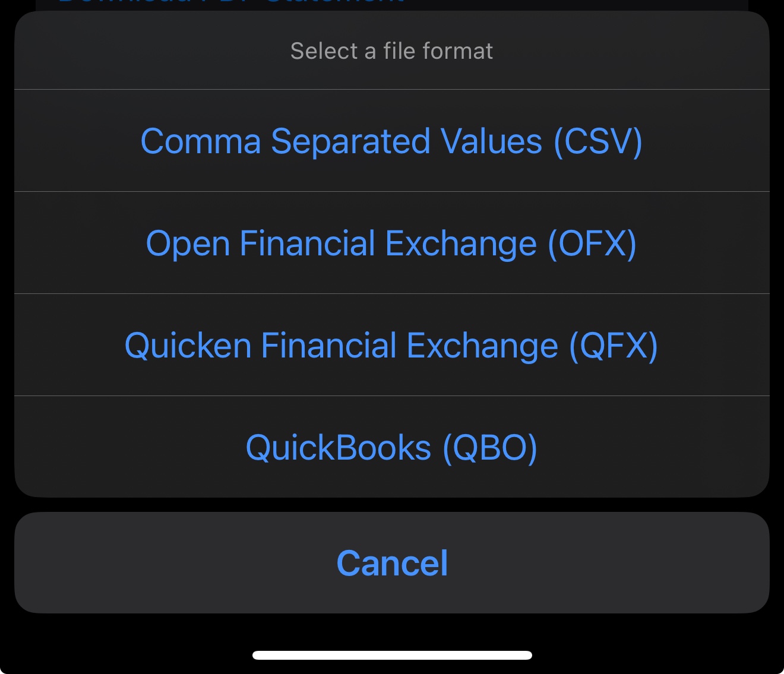Choose Open Financial Exchange (OFX) option

coord(391,243)
